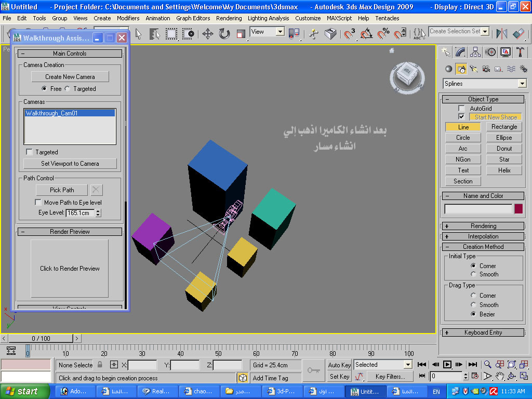
Task: Click the Create New Camera button
Action: coord(70,77)
